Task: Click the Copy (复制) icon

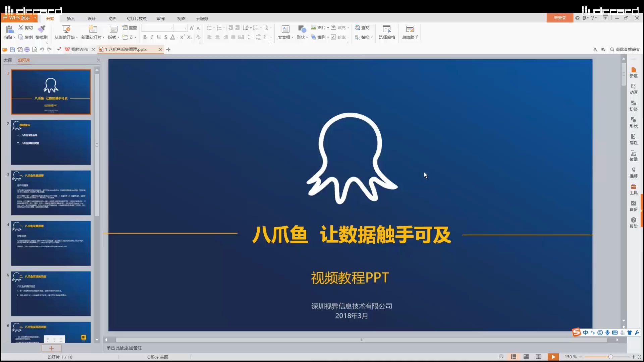Action: (21, 37)
